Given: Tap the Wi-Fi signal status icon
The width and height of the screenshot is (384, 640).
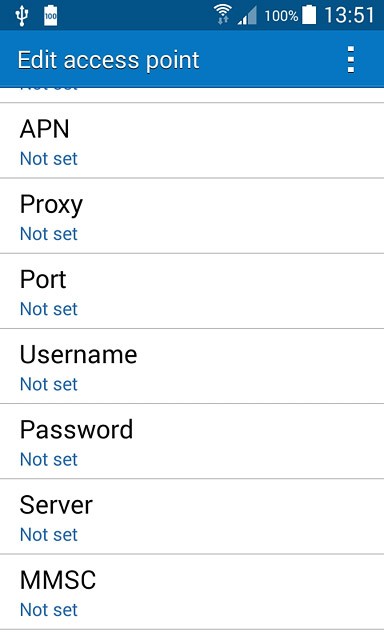Looking at the screenshot, I should (x=223, y=15).
